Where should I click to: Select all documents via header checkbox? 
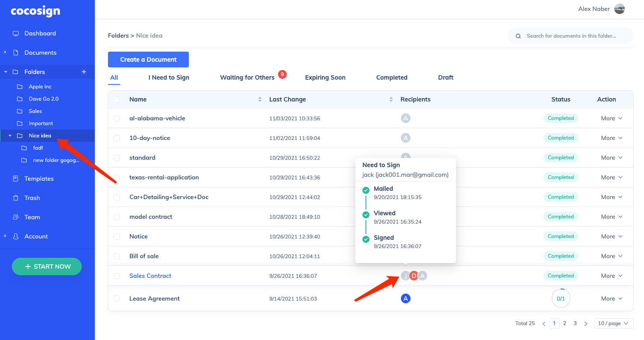pyautogui.click(x=117, y=99)
